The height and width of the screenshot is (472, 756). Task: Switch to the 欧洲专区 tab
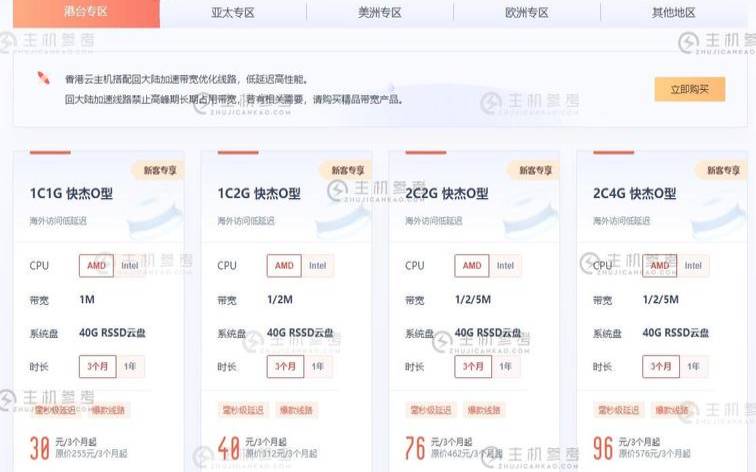pyautogui.click(x=527, y=12)
